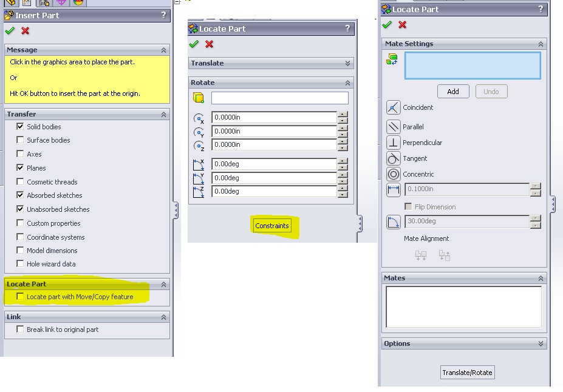
Task: Click Aligned mate alignment icon
Action: 421,255
